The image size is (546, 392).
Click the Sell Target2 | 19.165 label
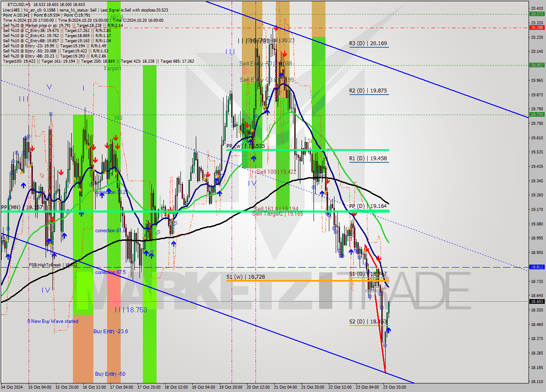(x=278, y=213)
